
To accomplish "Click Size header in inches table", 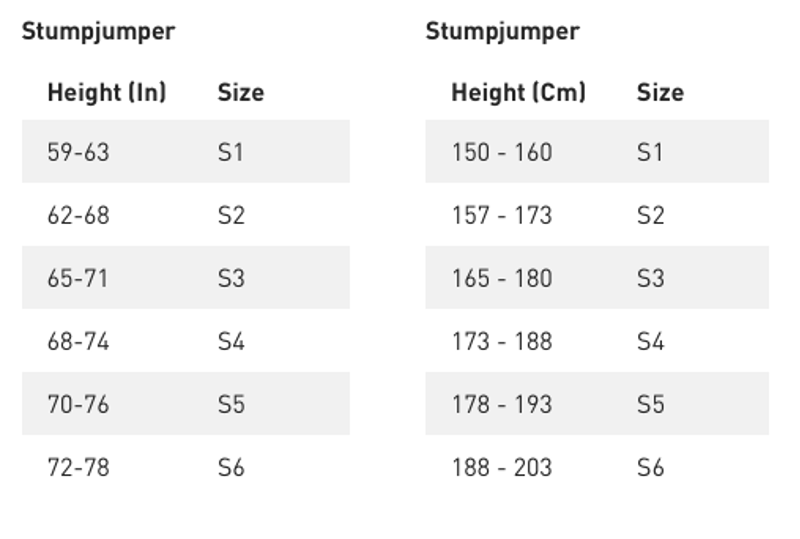I will [240, 93].
